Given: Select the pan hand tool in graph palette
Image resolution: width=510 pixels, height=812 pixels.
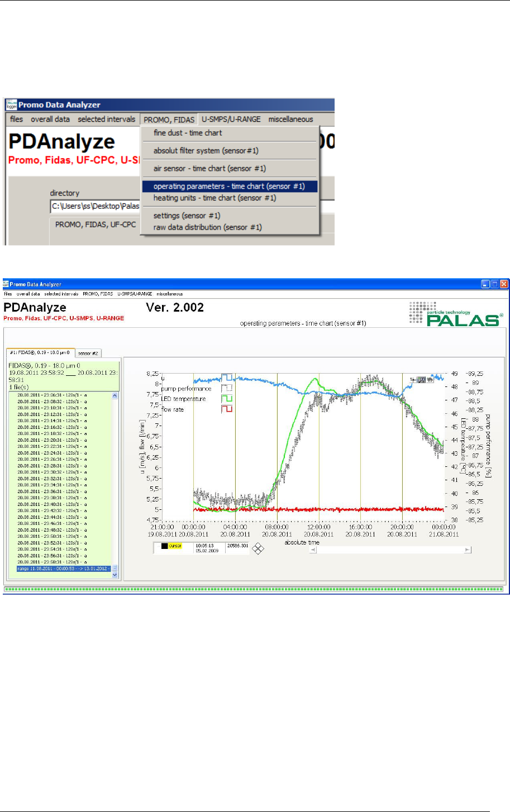Looking at the screenshot, I should click(x=430, y=380).
